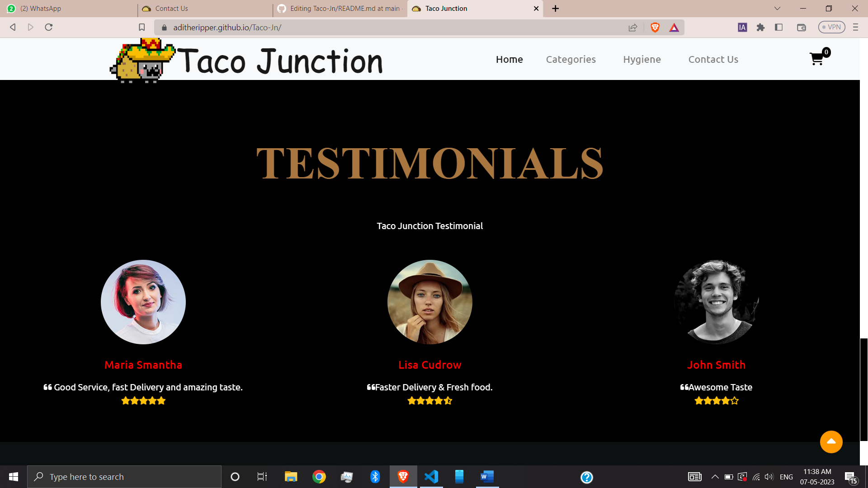Viewport: 868px width, 488px height.
Task: Toggle the browser sidebar panel
Action: click(779, 27)
